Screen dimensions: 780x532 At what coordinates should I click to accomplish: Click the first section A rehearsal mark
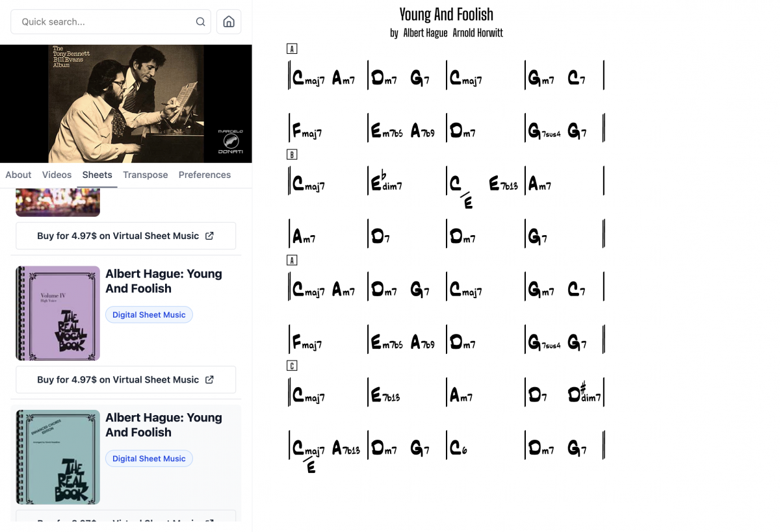tap(292, 49)
